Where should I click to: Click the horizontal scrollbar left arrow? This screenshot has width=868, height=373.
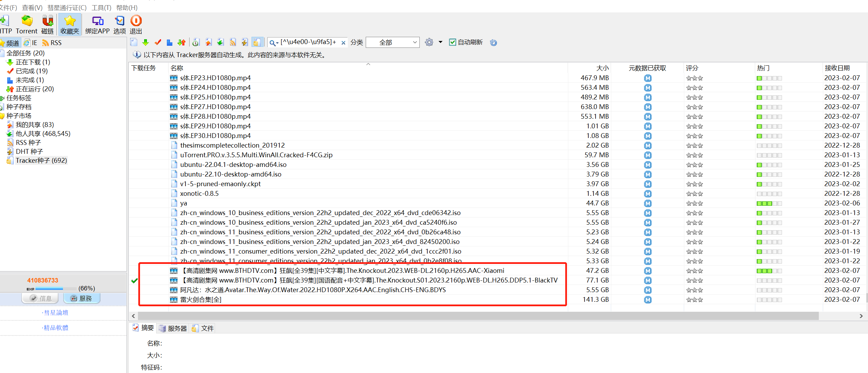tap(133, 316)
